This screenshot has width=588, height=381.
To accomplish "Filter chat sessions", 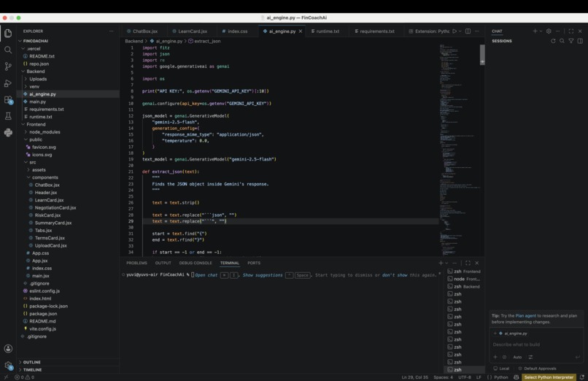I will (x=571, y=41).
